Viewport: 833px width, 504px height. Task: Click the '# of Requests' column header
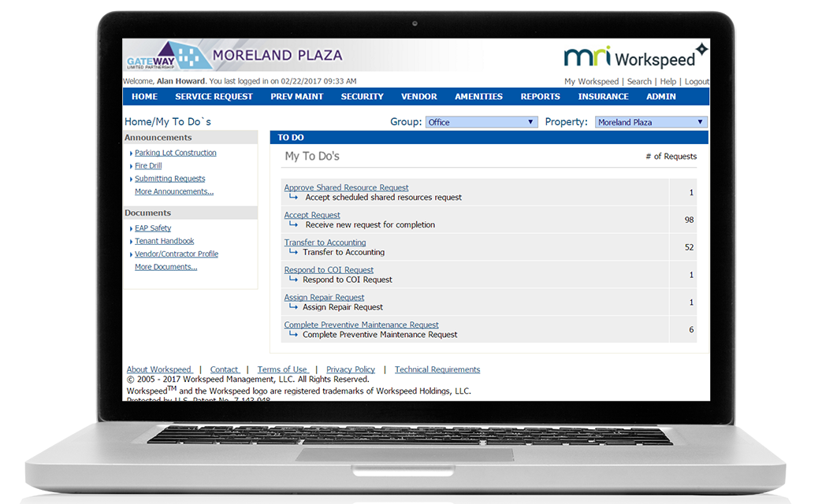pyautogui.click(x=671, y=157)
